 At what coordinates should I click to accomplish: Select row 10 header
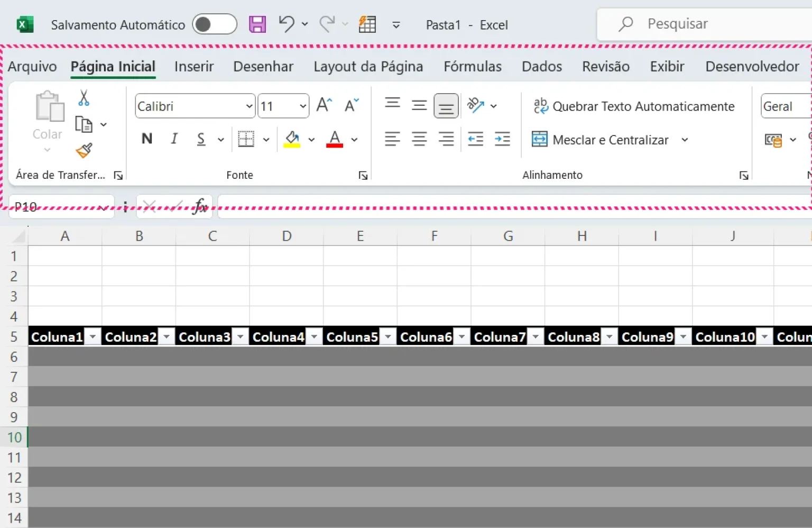click(x=14, y=437)
